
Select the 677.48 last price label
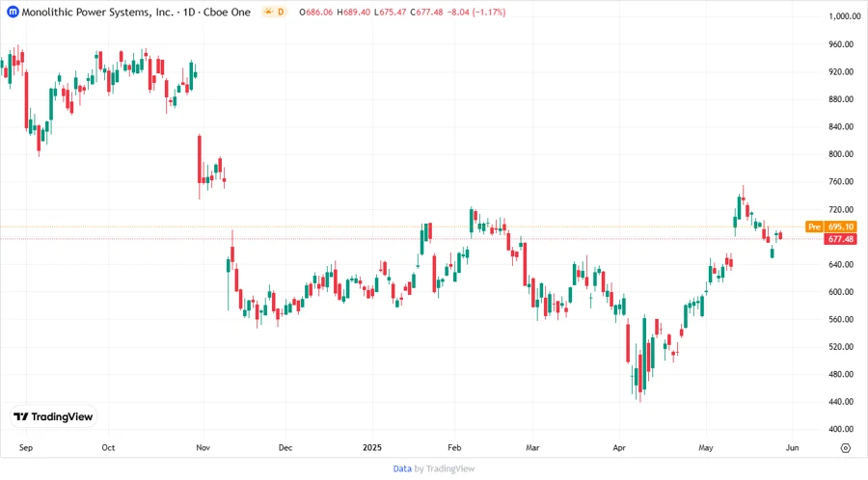840,239
